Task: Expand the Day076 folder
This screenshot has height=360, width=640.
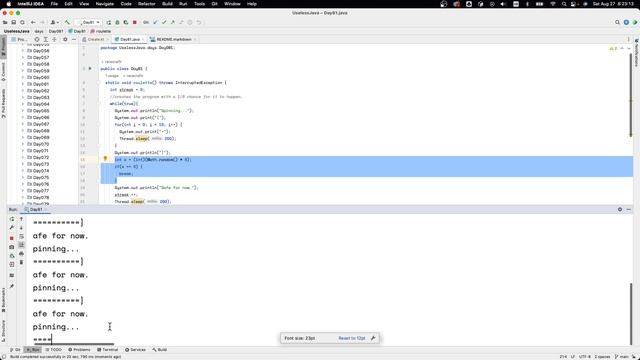Action: pos(23,184)
